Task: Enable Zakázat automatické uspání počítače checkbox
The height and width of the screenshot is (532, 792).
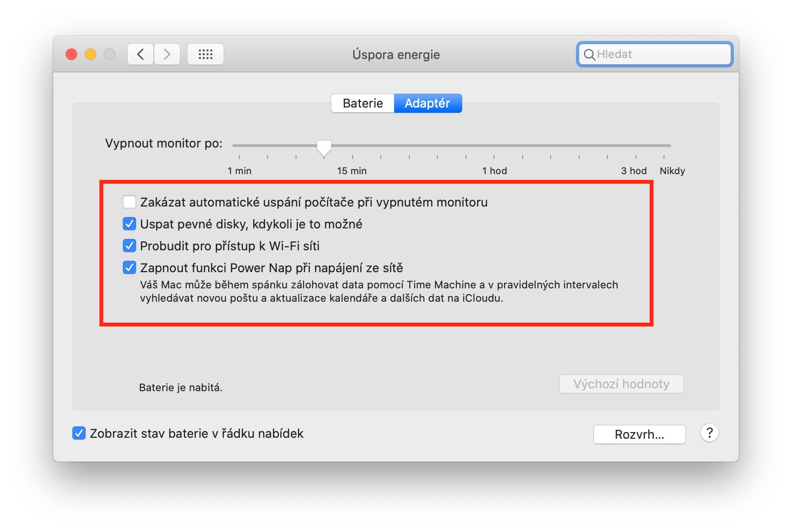Action: tap(129, 202)
